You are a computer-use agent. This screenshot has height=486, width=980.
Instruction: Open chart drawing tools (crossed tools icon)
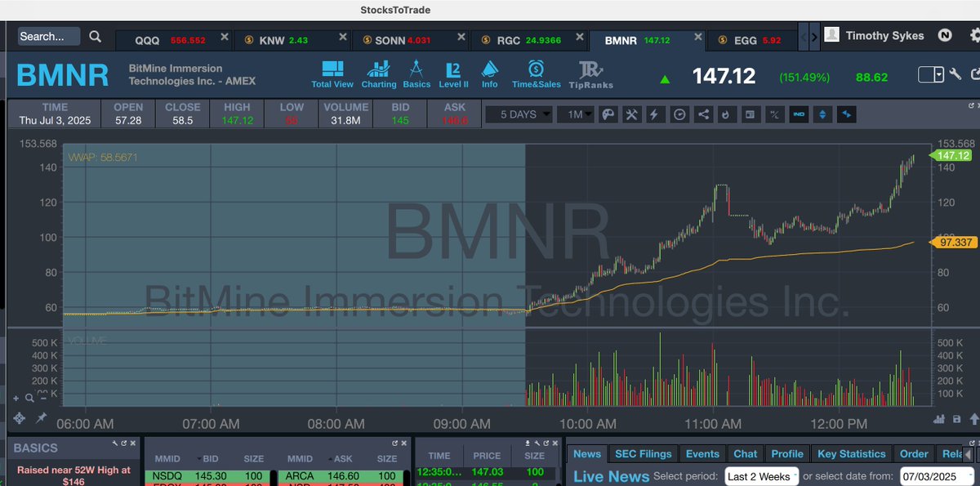pos(631,114)
